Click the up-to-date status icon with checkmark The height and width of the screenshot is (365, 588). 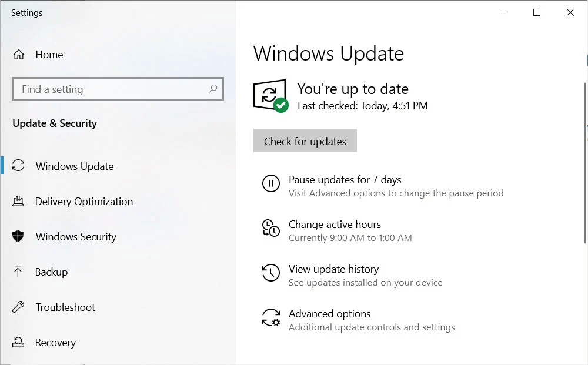tap(270, 96)
